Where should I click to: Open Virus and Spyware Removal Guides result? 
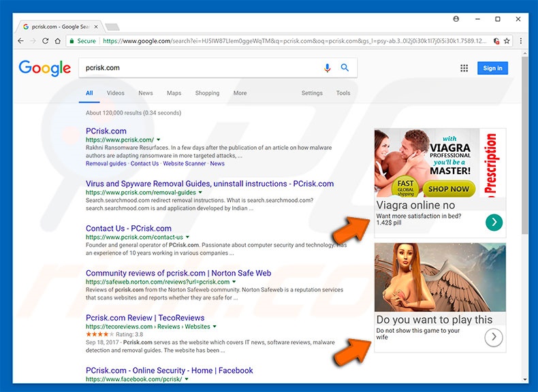pos(210,184)
